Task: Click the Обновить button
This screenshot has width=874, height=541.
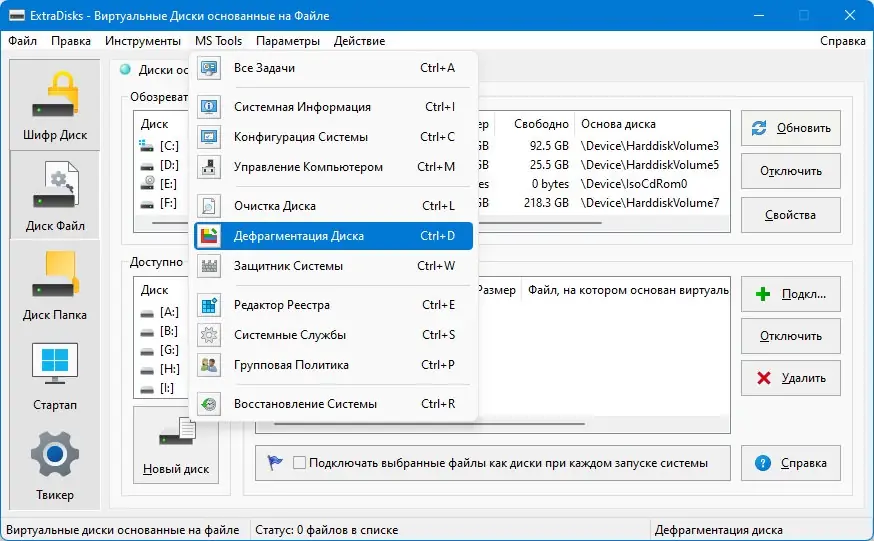Action: coord(790,128)
